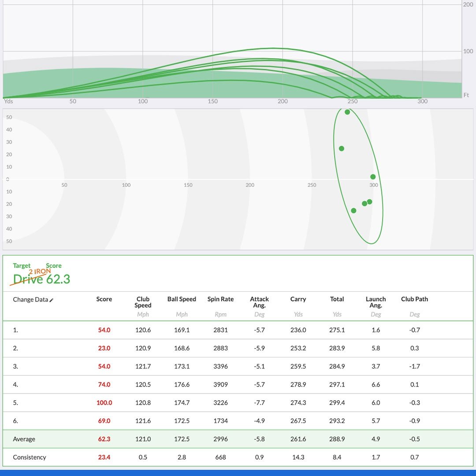Select shot row number 2.
Image resolution: width=476 pixels, height=476 pixels.
[238, 348]
